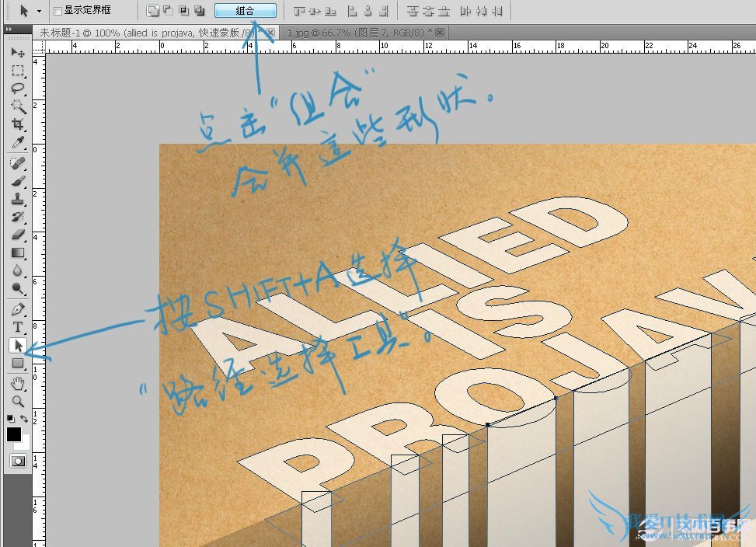Choose Add to shape area option
The image size is (756, 547).
[152, 11]
